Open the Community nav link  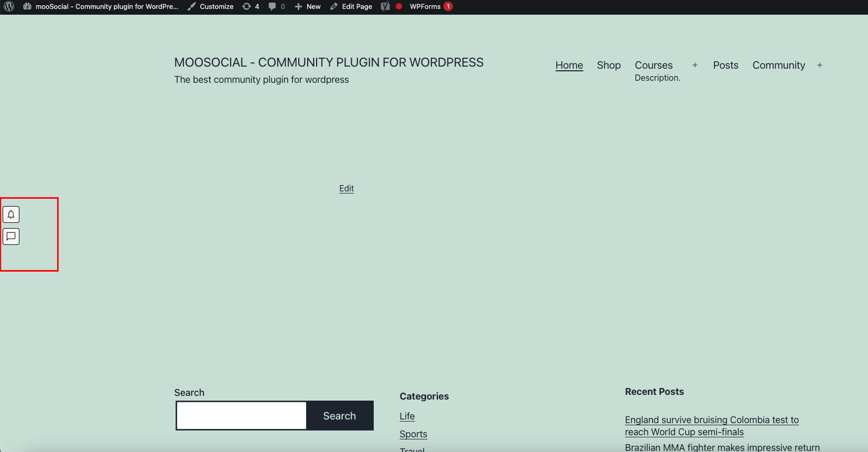778,65
